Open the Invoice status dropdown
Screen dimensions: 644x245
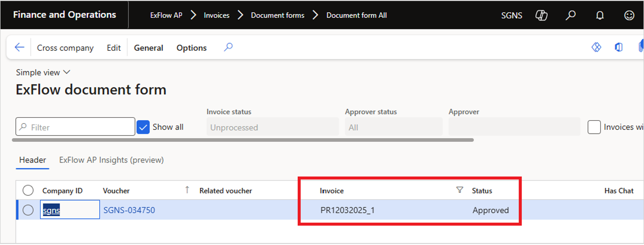(x=272, y=127)
